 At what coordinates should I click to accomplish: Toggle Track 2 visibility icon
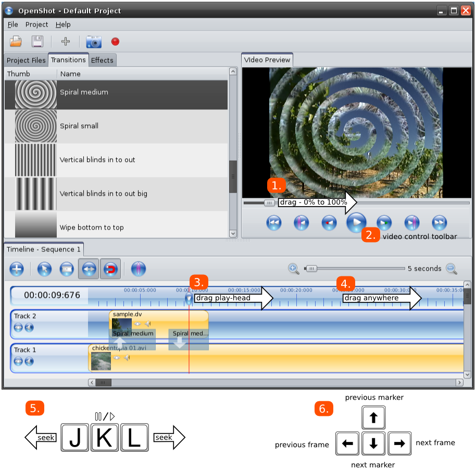pyautogui.click(x=18, y=327)
